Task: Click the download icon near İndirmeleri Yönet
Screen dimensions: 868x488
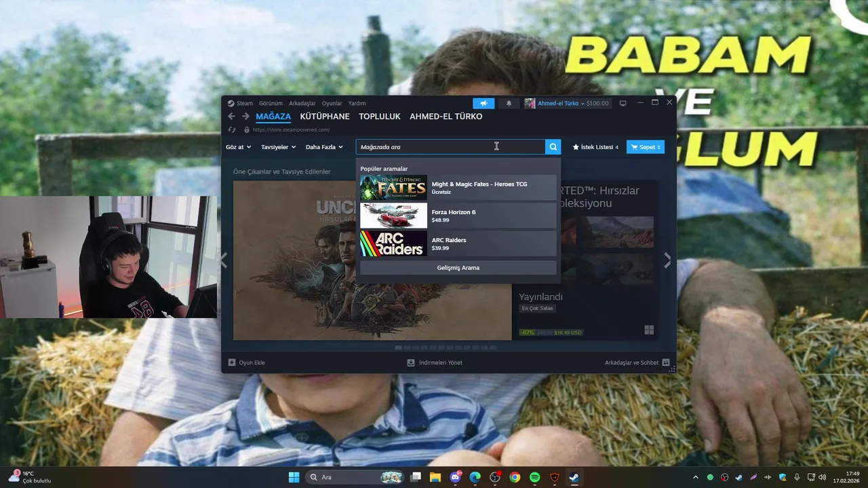Action: 411,363
